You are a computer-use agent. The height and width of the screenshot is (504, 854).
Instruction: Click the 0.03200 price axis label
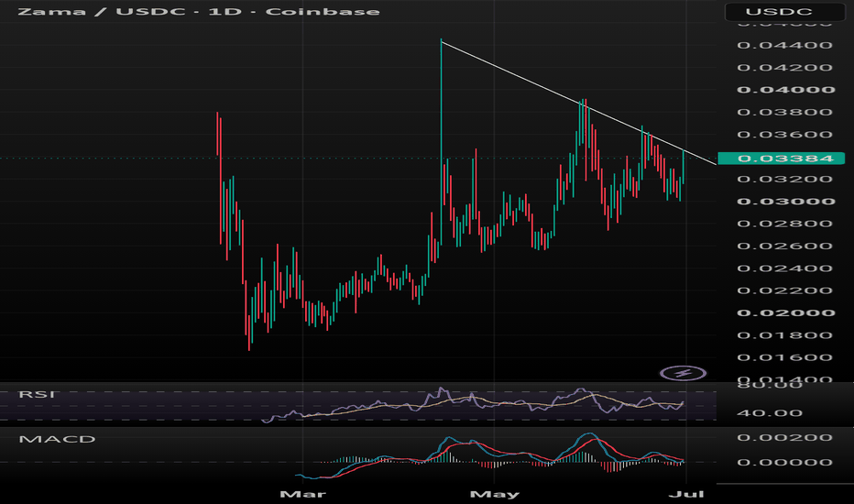coord(785,180)
